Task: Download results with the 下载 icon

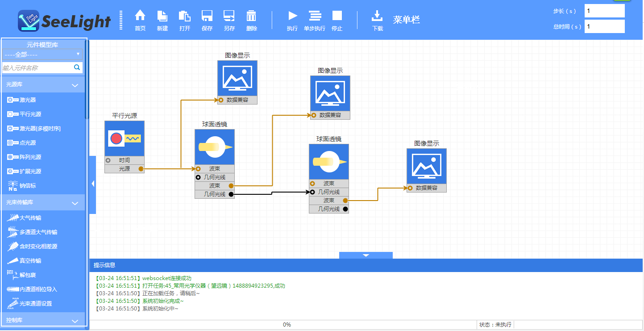Action: (x=377, y=17)
